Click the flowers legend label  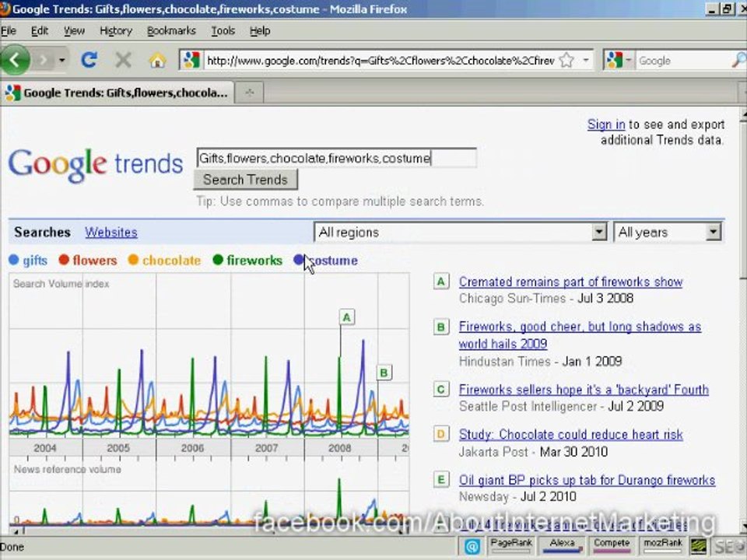pyautogui.click(x=95, y=261)
